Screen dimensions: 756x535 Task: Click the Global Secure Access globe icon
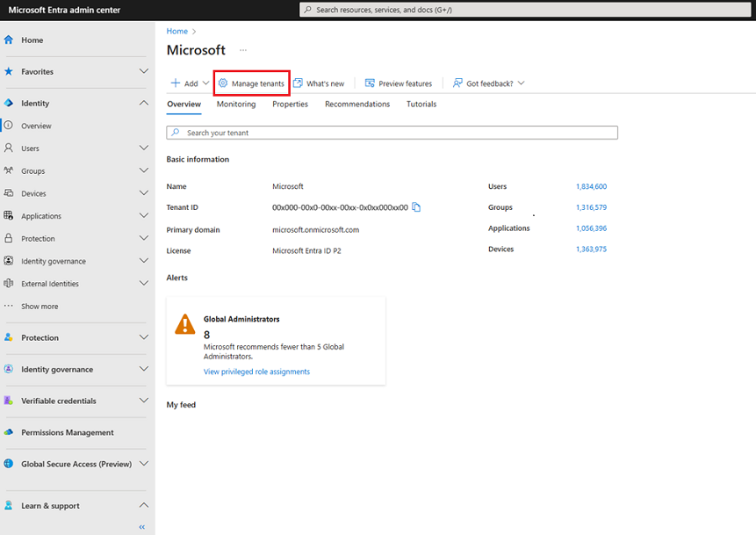coord(9,464)
